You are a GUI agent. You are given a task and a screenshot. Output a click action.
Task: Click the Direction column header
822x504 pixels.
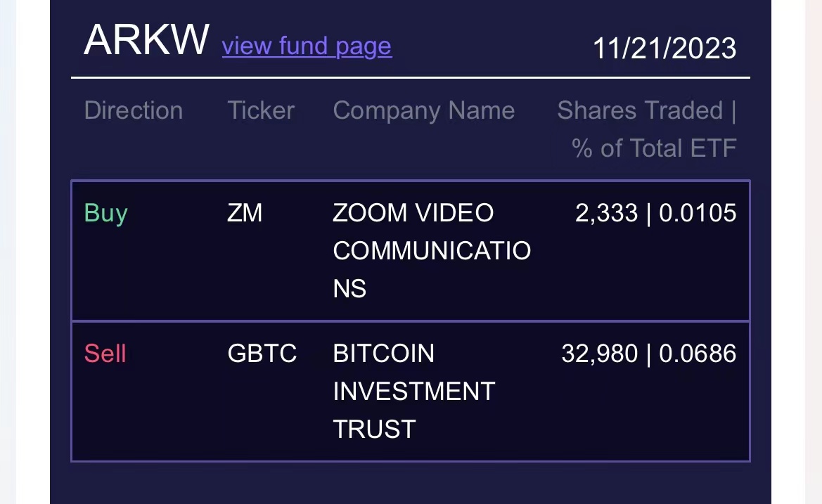pos(133,110)
